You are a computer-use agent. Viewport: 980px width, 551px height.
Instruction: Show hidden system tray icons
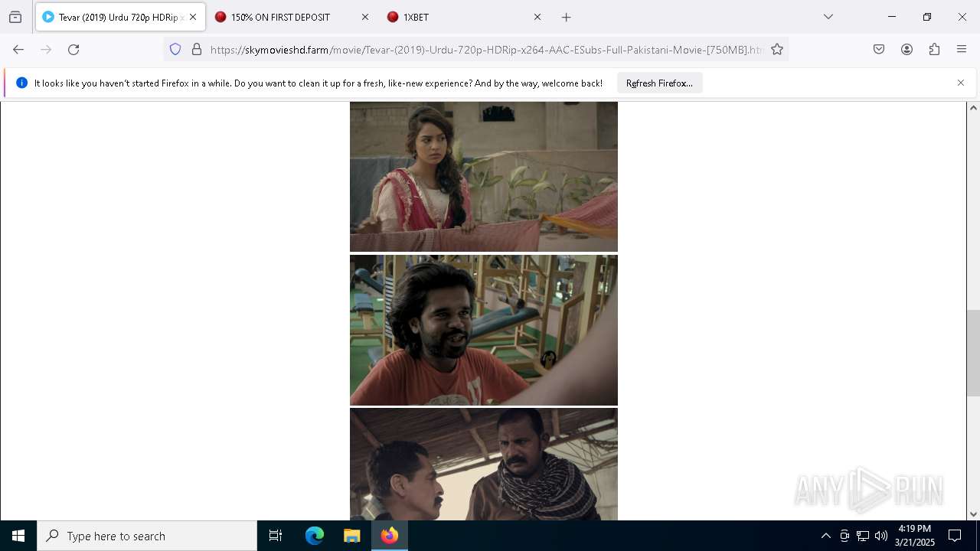coord(825,536)
